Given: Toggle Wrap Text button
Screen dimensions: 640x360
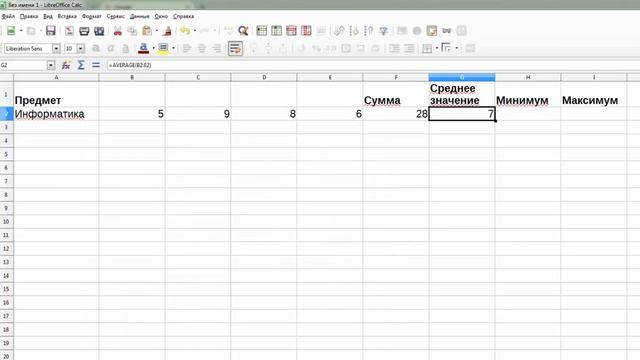Looking at the screenshot, I should coord(236,48).
